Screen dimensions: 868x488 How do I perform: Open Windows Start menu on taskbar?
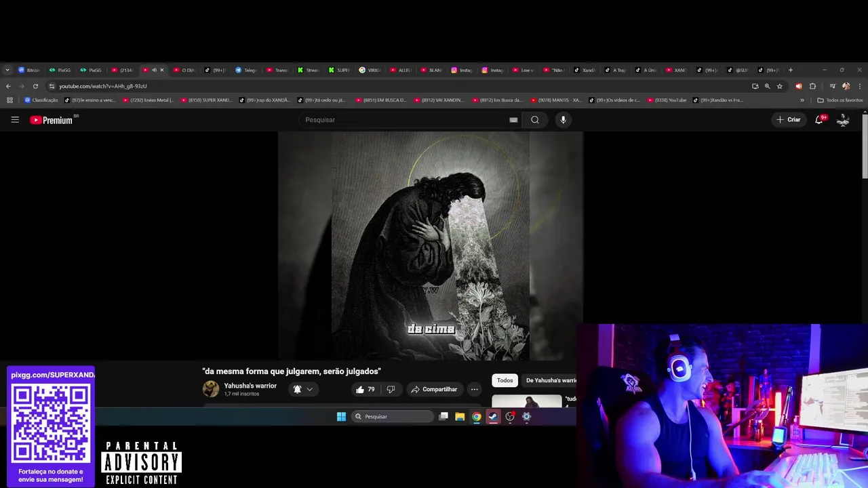pos(341,417)
